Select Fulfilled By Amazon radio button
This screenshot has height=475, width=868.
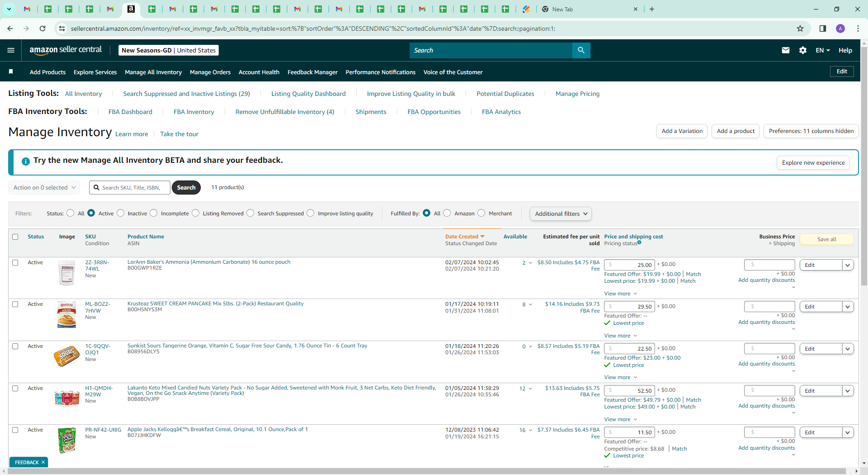[x=447, y=213]
